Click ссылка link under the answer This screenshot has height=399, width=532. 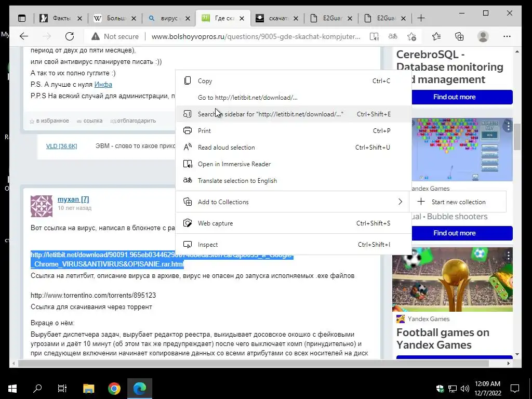(89, 121)
